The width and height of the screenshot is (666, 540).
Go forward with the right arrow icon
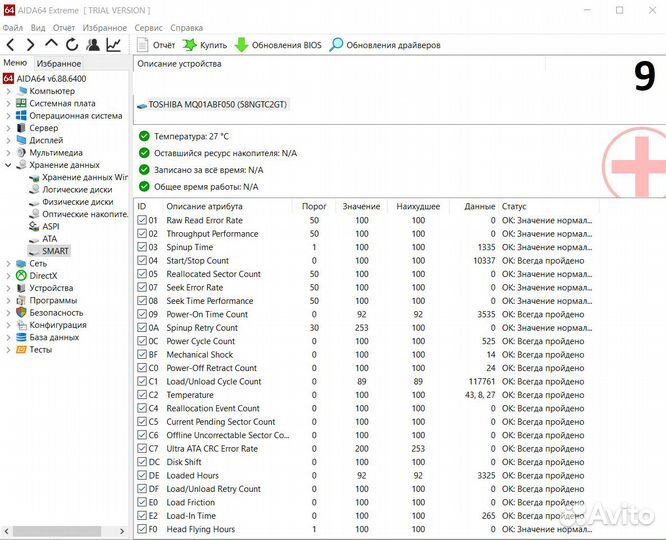[x=30, y=45]
